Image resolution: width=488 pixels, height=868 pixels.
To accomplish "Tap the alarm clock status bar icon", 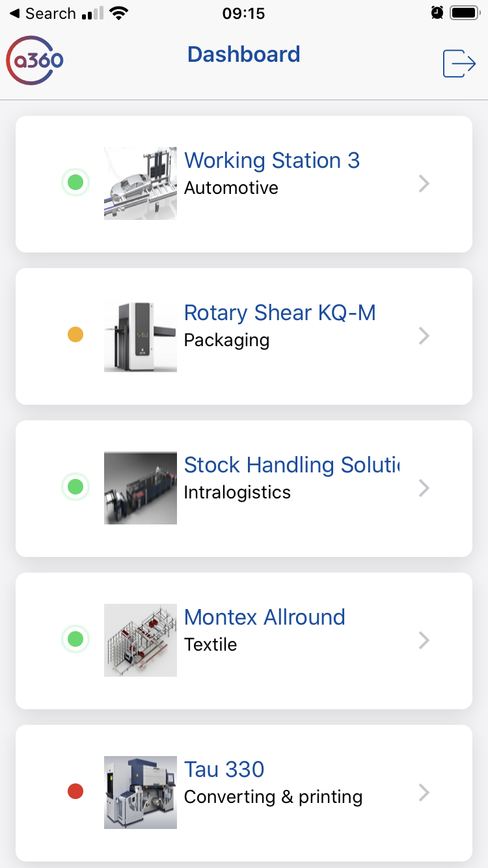I will tap(437, 12).
